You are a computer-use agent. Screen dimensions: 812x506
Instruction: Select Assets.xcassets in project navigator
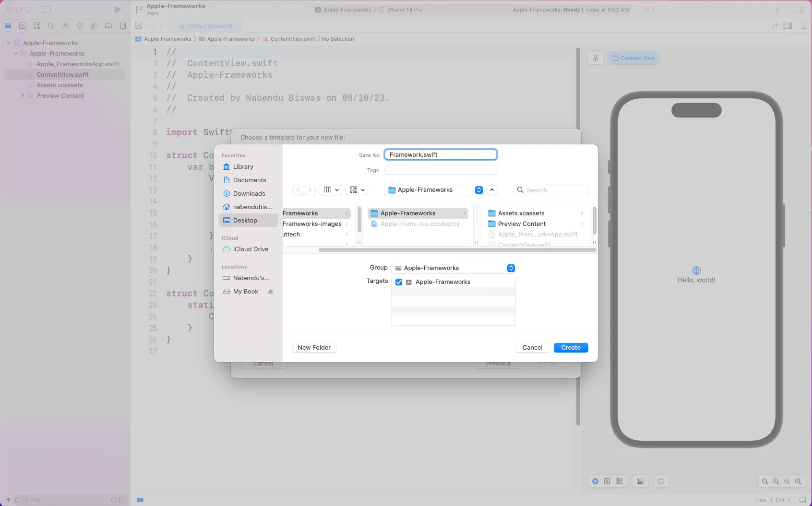pyautogui.click(x=60, y=85)
